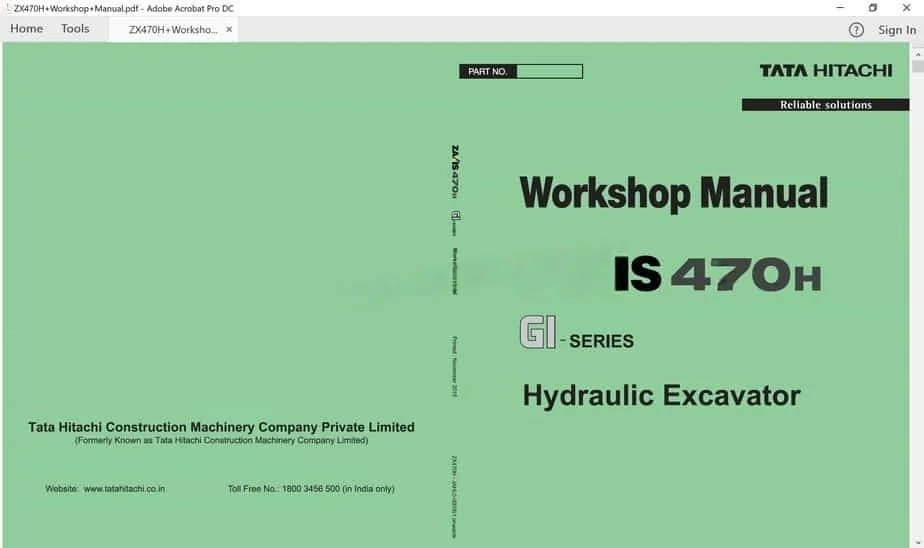
Task: Click the Hydraulic Excavator heading
Action: pos(661,395)
